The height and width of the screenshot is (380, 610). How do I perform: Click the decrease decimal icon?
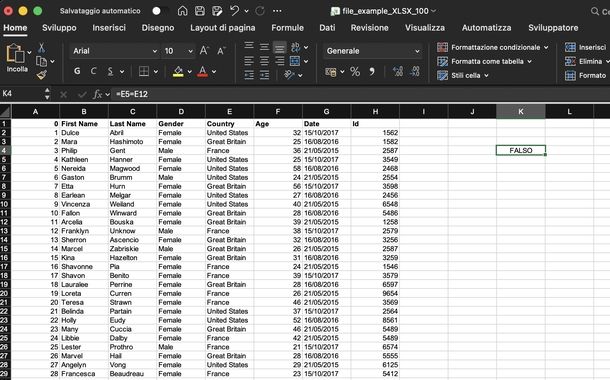point(415,71)
